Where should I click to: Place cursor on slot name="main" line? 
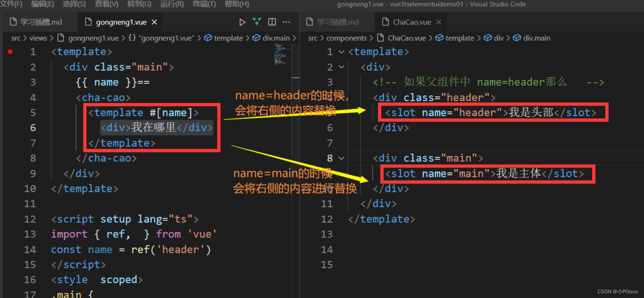pyautogui.click(x=484, y=174)
